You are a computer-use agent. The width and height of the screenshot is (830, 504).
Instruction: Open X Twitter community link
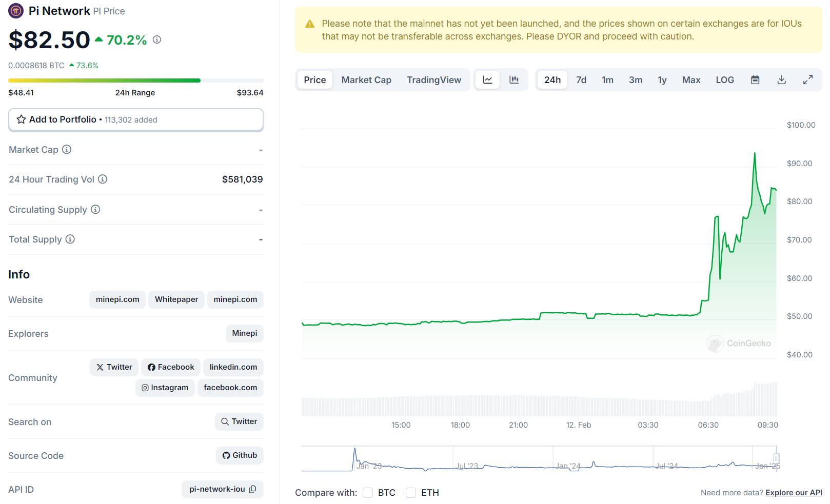coord(114,367)
